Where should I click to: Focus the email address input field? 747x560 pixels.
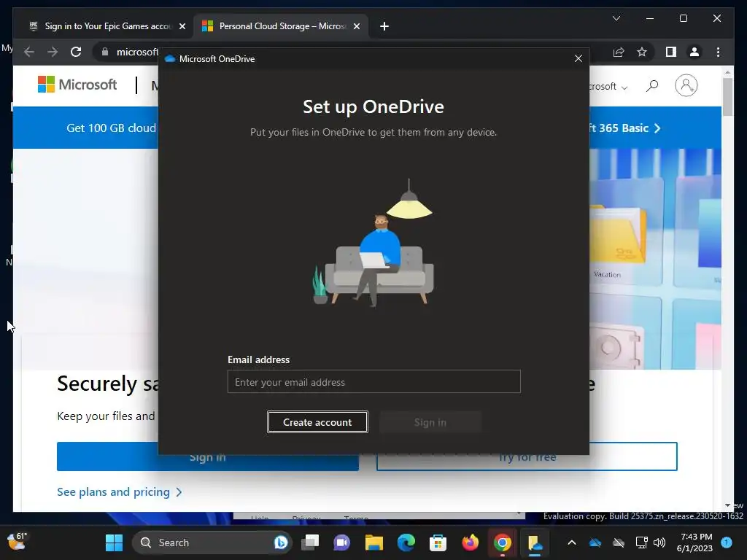pyautogui.click(x=374, y=382)
